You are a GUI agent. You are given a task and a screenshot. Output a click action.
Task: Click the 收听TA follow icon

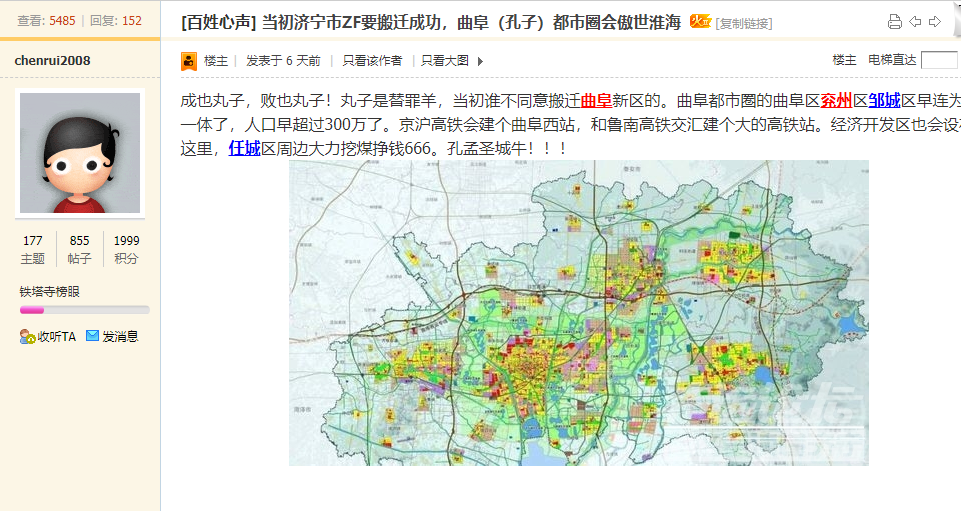pos(28,336)
